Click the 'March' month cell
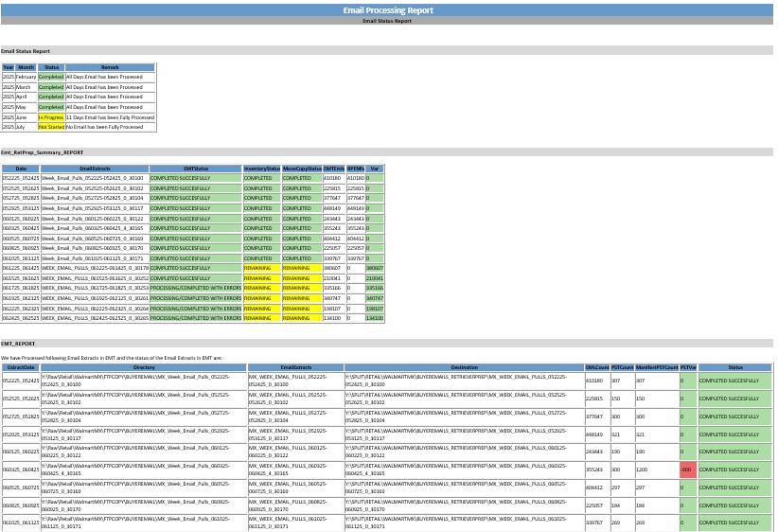Viewport: 778px width, 532px height. click(27, 87)
